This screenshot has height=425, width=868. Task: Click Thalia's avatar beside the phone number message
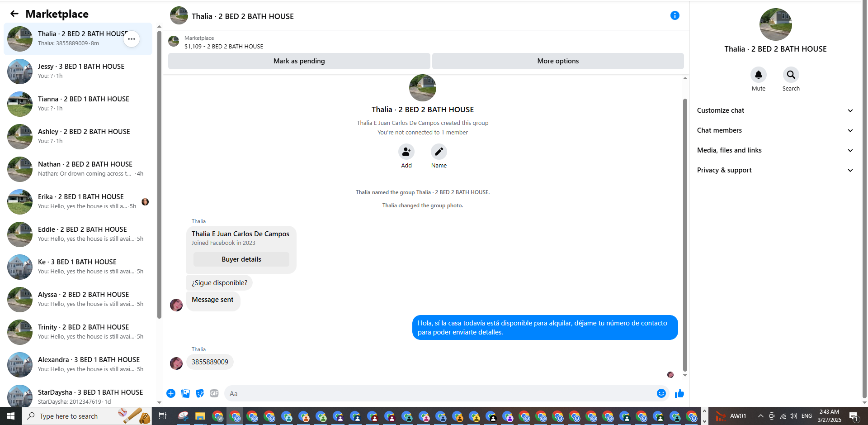(x=176, y=363)
